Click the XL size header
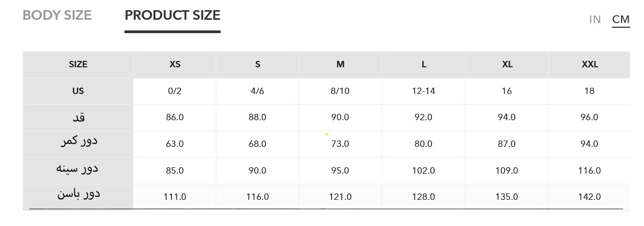Viewport: 644px width, 226px height. [507, 64]
